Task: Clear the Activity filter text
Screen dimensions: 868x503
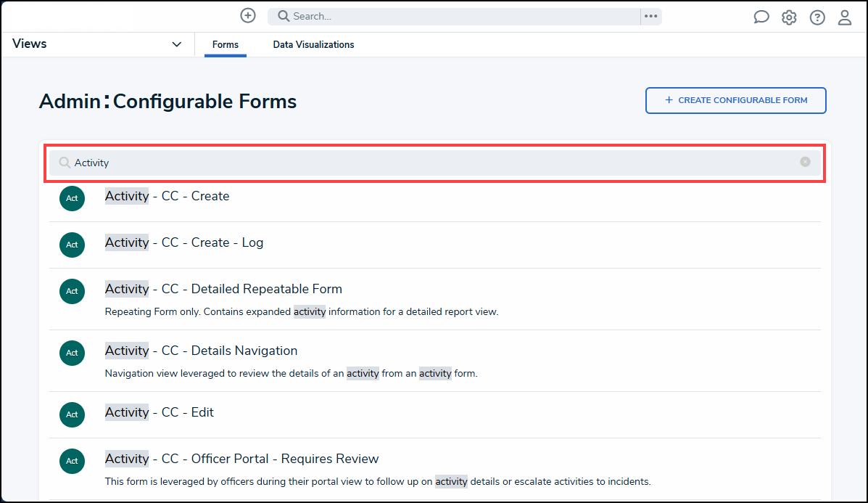Action: [x=805, y=162]
